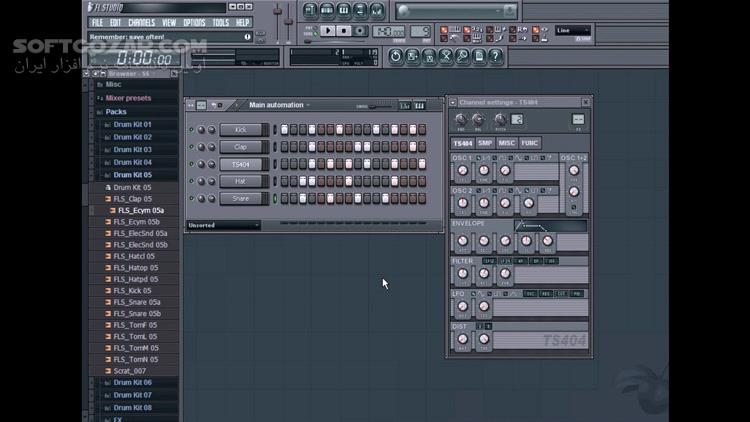The width and height of the screenshot is (750, 422).
Task: Open the Unsorted channel filter dropdown
Action: pos(223,225)
